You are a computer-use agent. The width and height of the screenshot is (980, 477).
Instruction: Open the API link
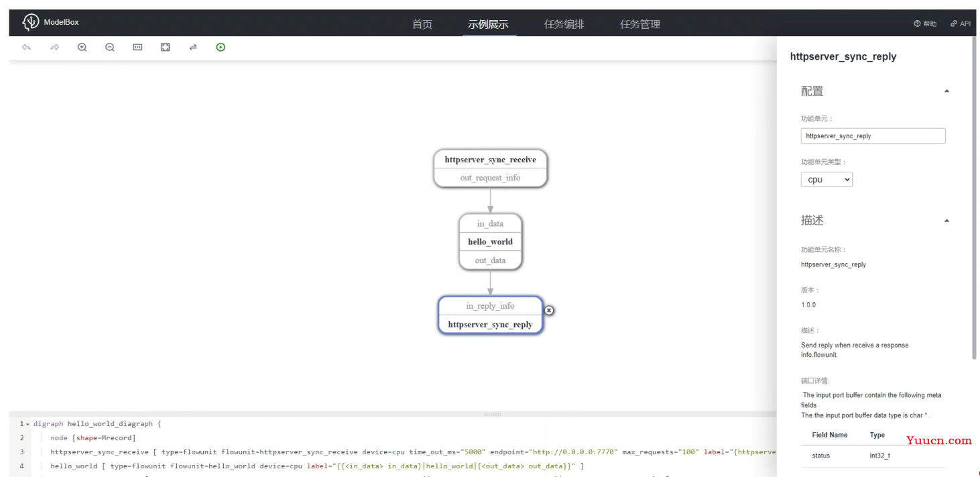tap(961, 23)
